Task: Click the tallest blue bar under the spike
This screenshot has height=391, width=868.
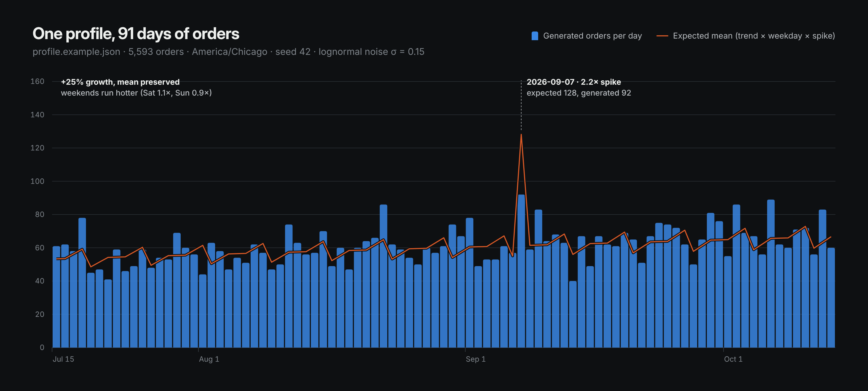Action: pos(521,271)
